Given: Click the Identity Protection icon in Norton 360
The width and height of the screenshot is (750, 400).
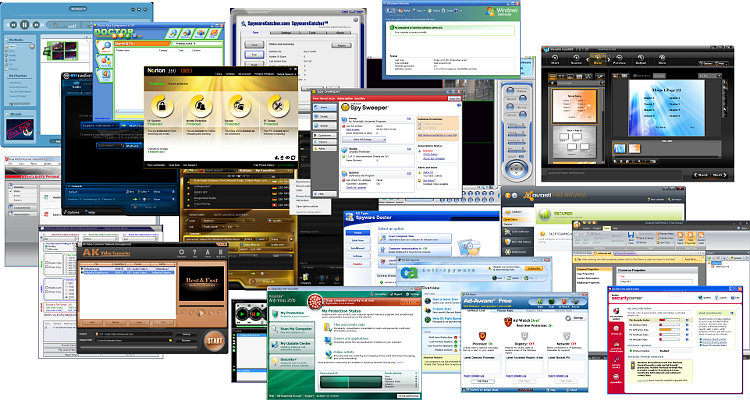Looking at the screenshot, I should (x=201, y=106).
